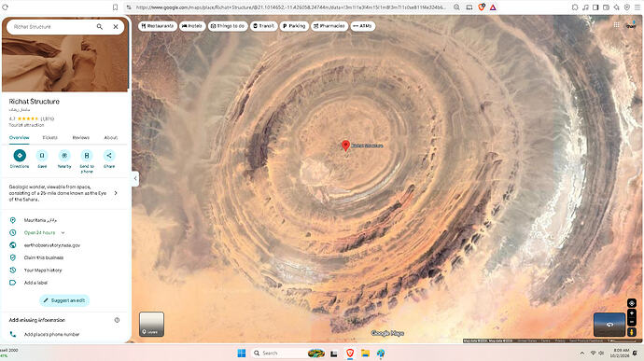
Task: Open the About tab
Action: coord(111,137)
